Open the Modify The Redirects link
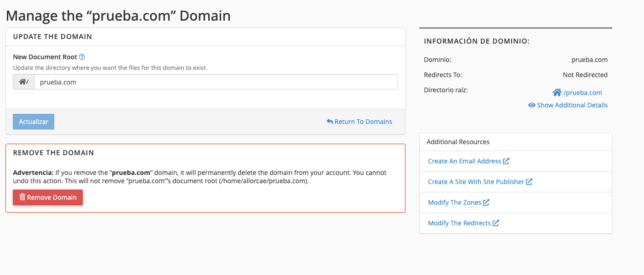 [459, 223]
